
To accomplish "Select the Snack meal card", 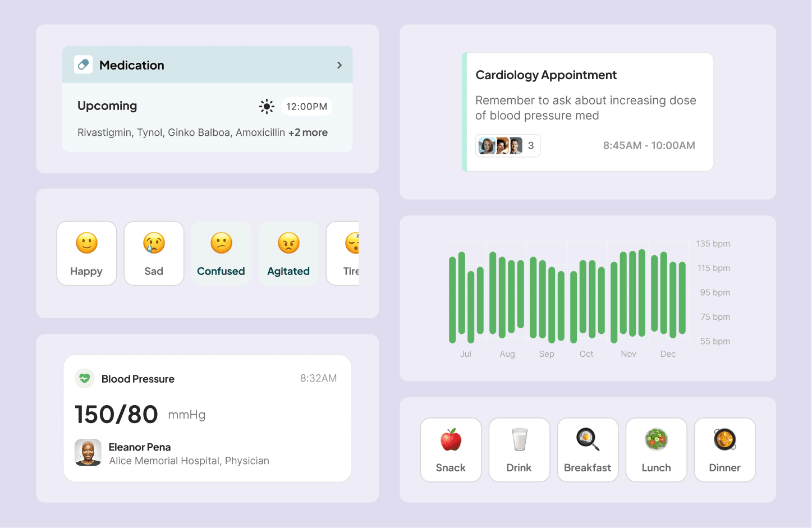I will [x=451, y=449].
